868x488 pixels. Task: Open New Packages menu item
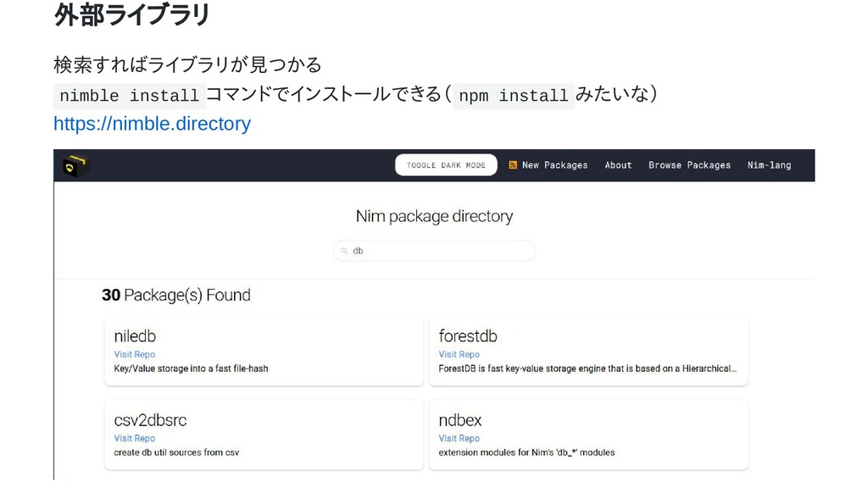pos(554,165)
